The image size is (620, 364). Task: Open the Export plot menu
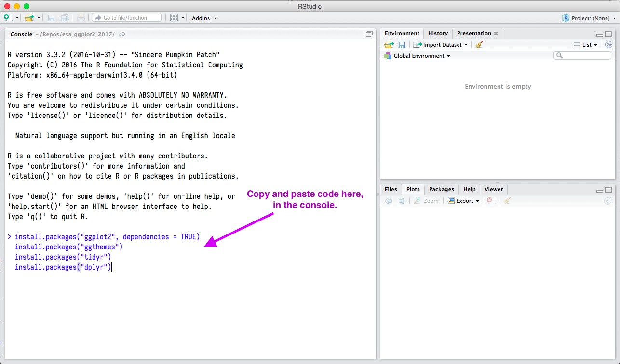(x=463, y=201)
